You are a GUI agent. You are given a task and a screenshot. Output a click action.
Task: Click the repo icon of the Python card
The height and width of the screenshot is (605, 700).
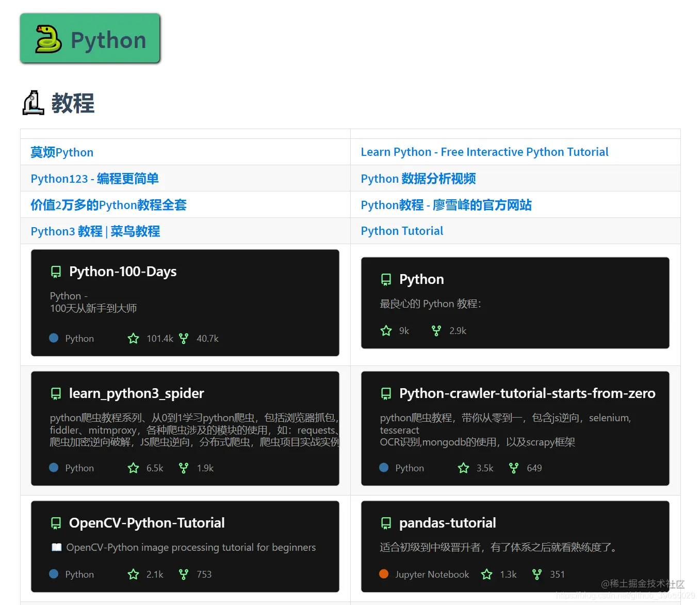pos(386,280)
